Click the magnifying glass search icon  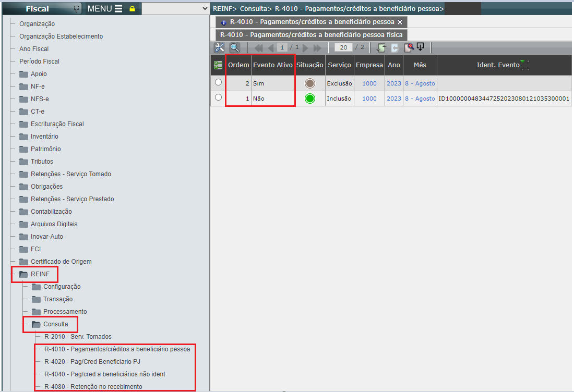(234, 47)
